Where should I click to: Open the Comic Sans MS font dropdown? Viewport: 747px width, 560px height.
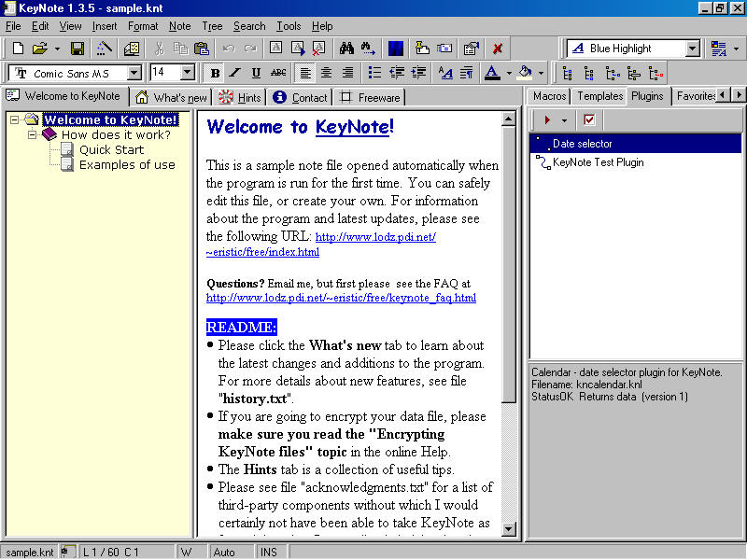pos(134,73)
